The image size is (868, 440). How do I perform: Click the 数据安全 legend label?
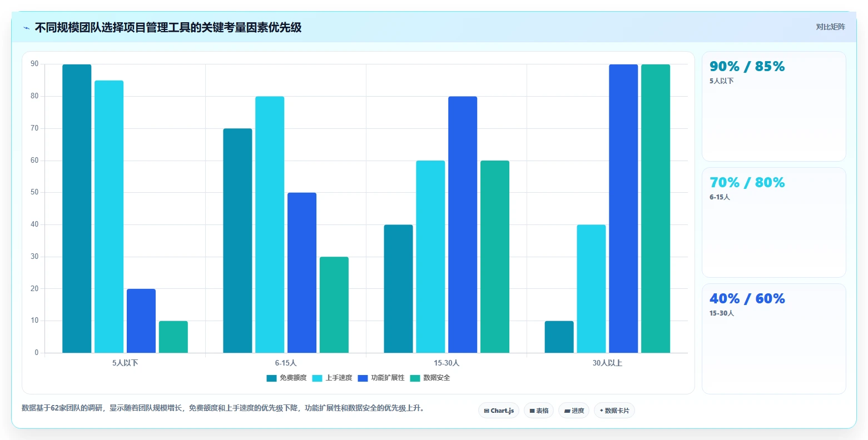pos(437,378)
